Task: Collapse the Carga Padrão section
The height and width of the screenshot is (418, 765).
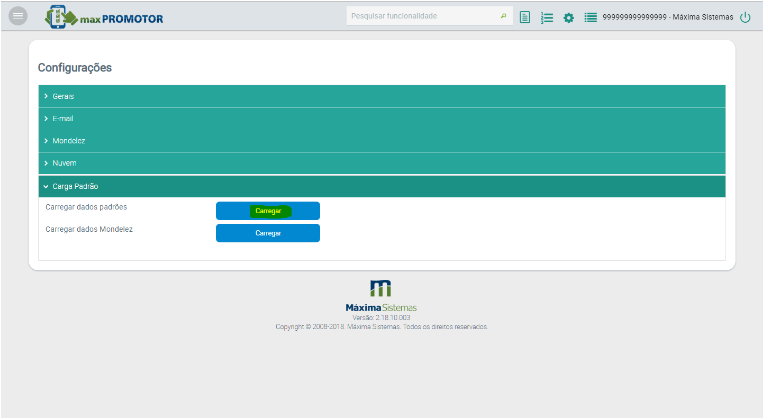Action: [382, 186]
